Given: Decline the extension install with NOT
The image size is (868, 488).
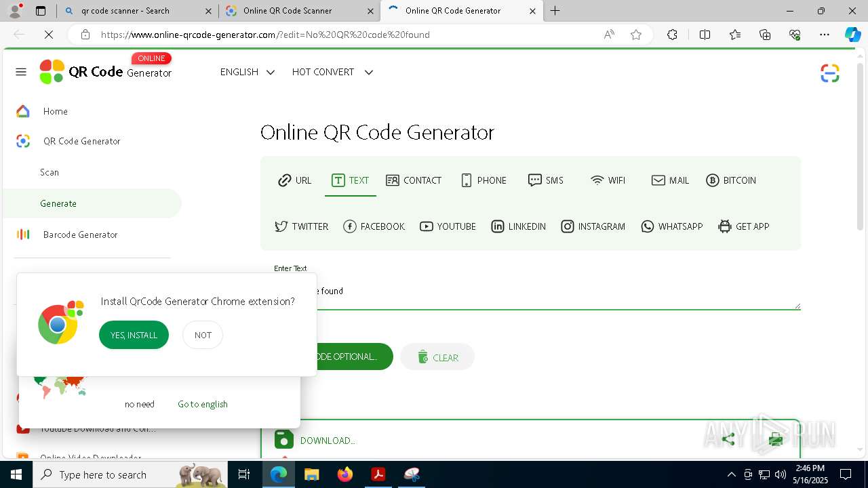Looking at the screenshot, I should point(203,335).
